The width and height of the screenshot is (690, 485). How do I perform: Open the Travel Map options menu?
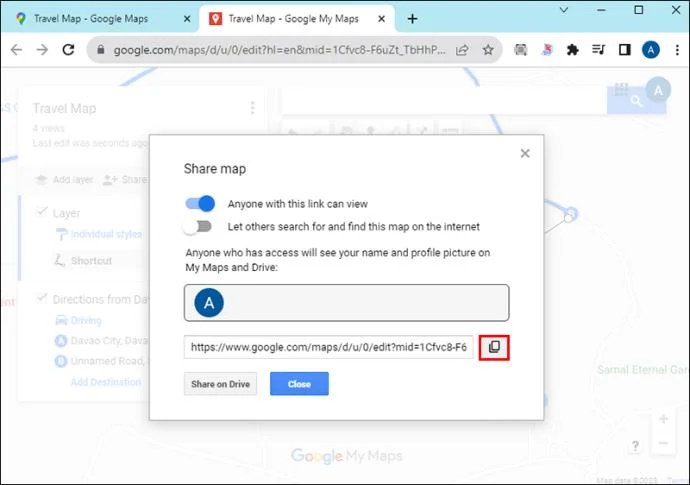pos(252,108)
